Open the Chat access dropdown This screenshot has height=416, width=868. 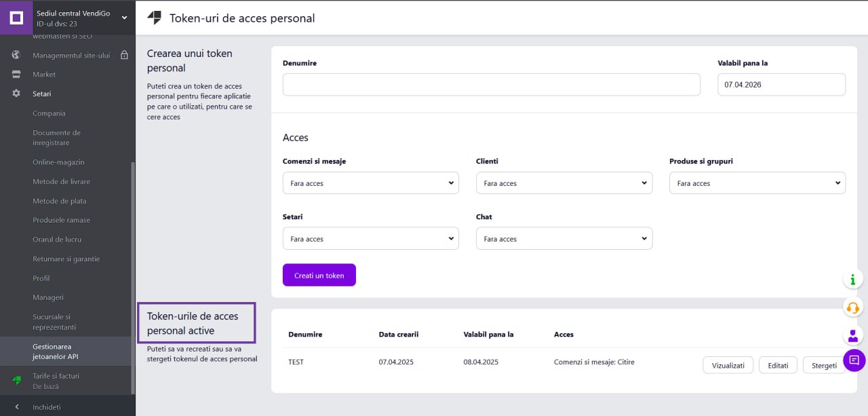click(x=564, y=239)
